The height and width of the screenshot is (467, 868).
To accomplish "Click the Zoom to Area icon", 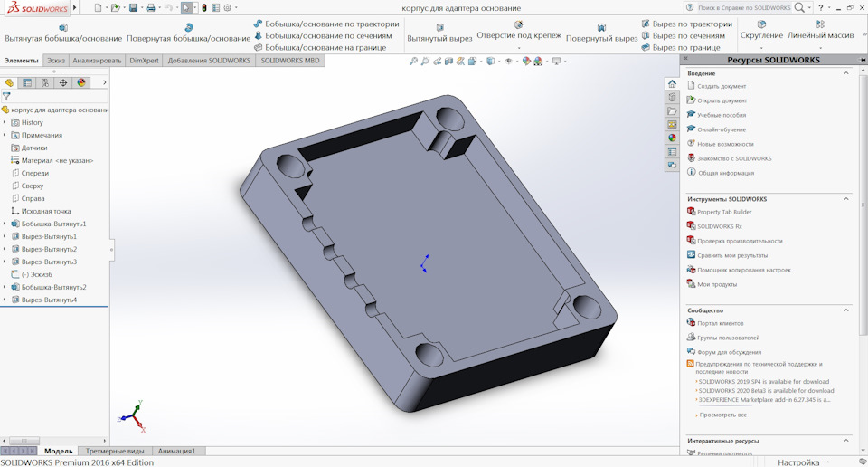I will (425, 61).
